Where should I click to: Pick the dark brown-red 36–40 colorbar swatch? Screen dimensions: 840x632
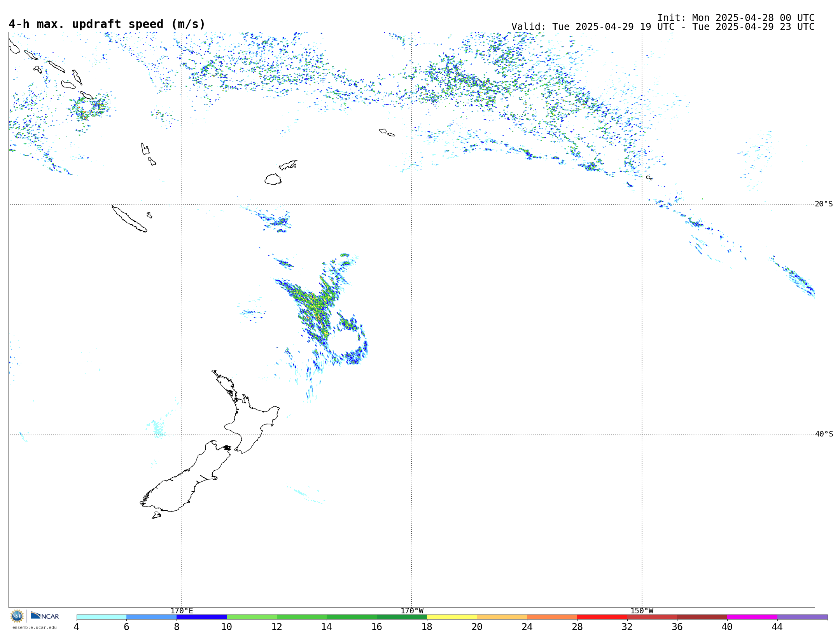tap(702, 617)
